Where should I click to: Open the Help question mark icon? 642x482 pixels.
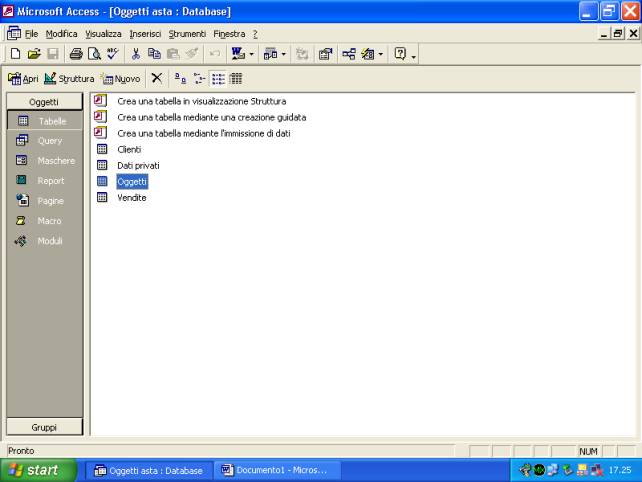[x=400, y=54]
